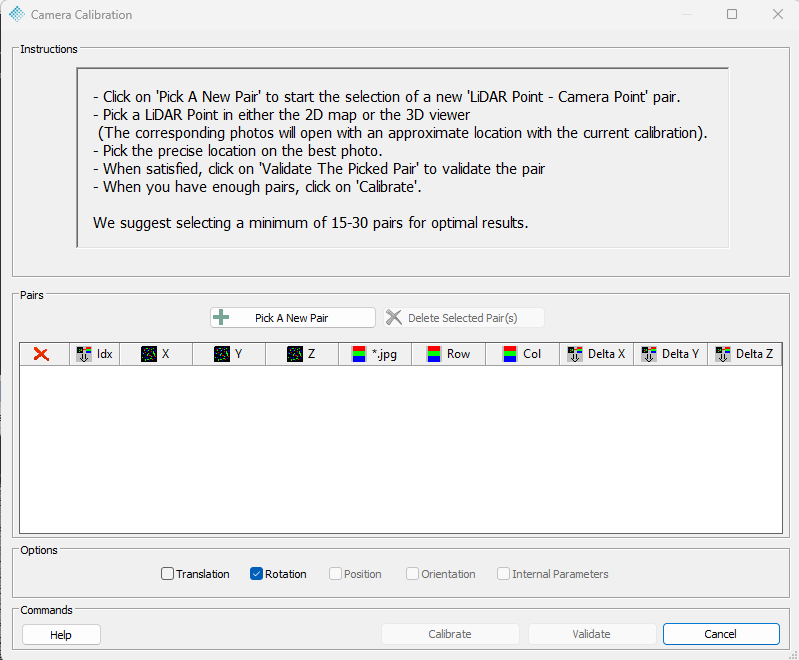Image resolution: width=799 pixels, height=660 pixels.
Task: Click the icon in Delta Z column
Action: [723, 354]
